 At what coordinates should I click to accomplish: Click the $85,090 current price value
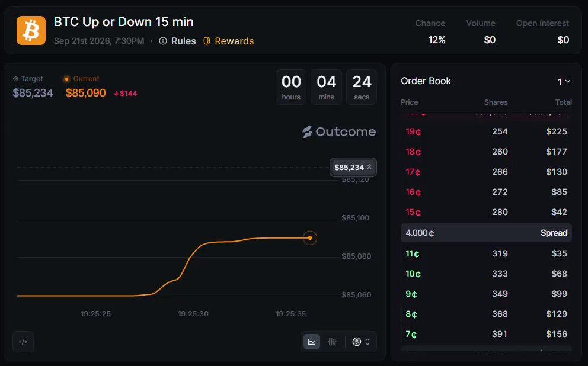(x=85, y=93)
